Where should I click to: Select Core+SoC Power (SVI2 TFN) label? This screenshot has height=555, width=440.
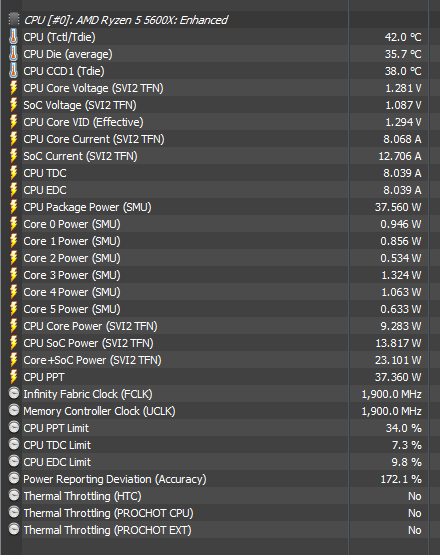tap(92, 360)
